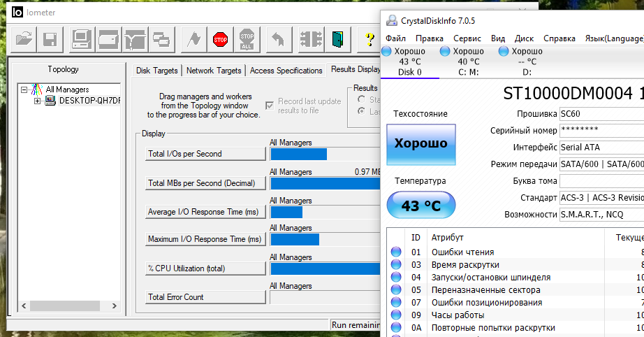This screenshot has width=644, height=337.
Task: Switch to the Results Display tab
Action: pos(354,69)
